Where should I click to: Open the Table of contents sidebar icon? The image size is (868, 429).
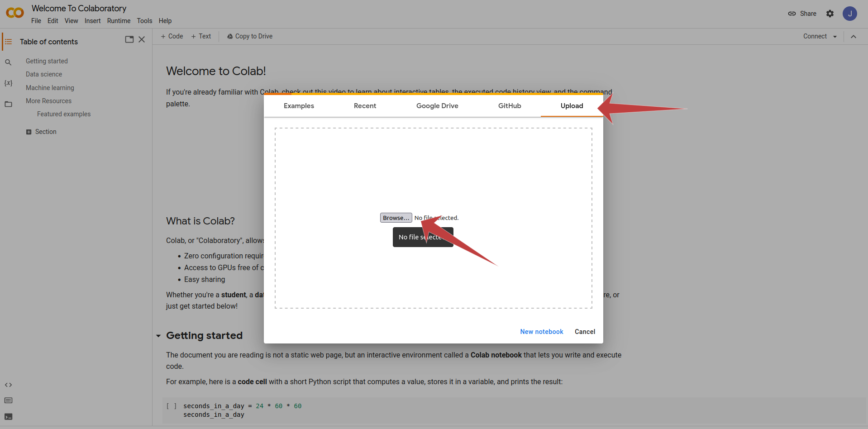pos(8,42)
